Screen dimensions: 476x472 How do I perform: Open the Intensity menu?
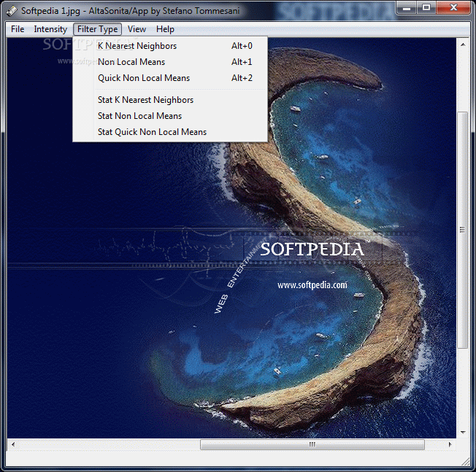click(50, 29)
